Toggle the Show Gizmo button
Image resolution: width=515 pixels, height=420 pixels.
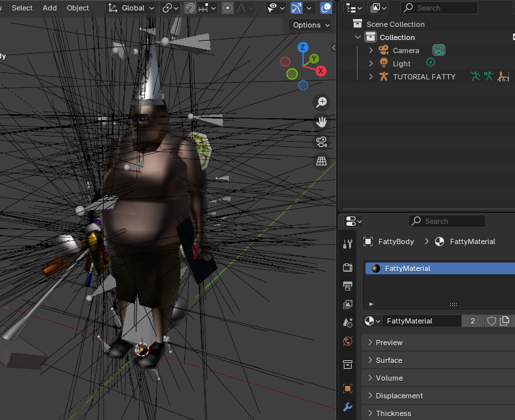297,8
